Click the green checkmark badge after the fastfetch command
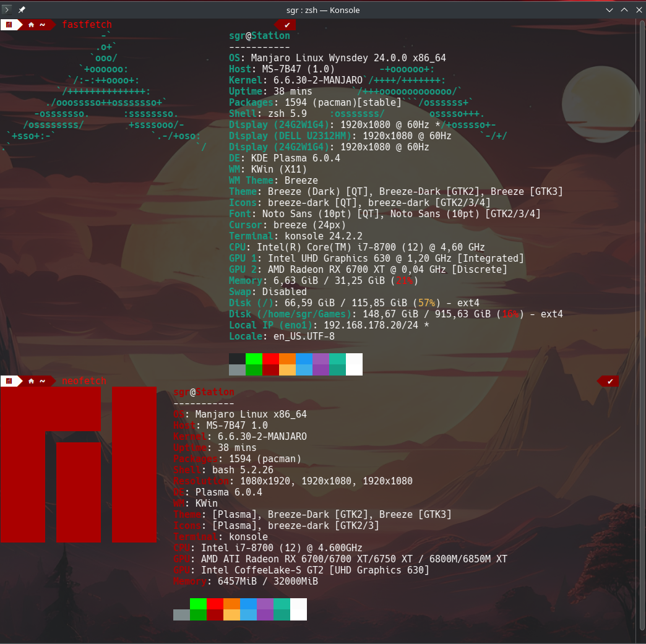 (x=286, y=25)
